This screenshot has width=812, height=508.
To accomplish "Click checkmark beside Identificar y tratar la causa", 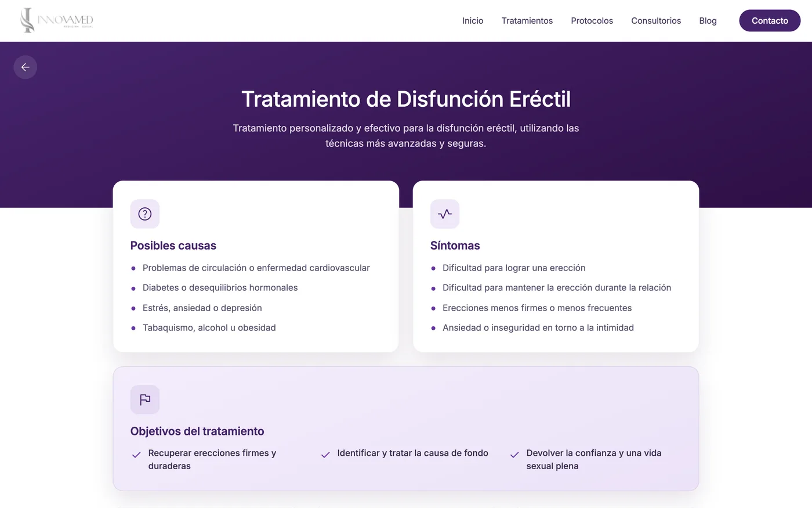I will [x=325, y=455].
